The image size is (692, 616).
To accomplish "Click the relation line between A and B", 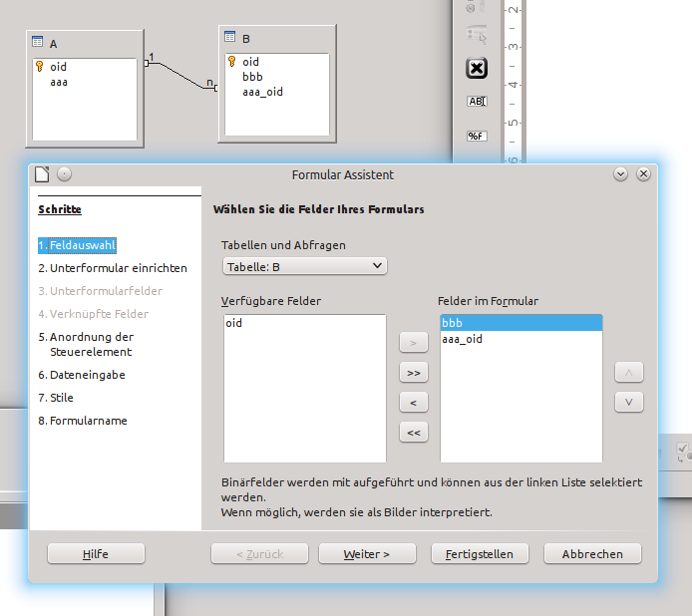I will pyautogui.click(x=180, y=76).
